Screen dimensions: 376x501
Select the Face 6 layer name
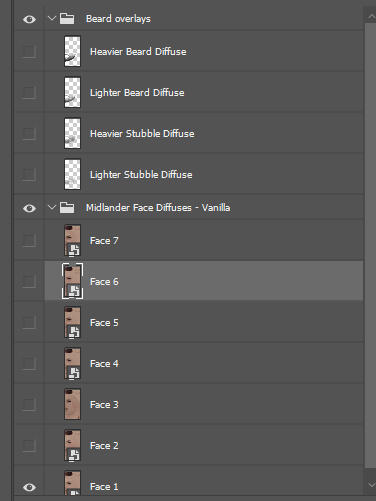(x=104, y=282)
